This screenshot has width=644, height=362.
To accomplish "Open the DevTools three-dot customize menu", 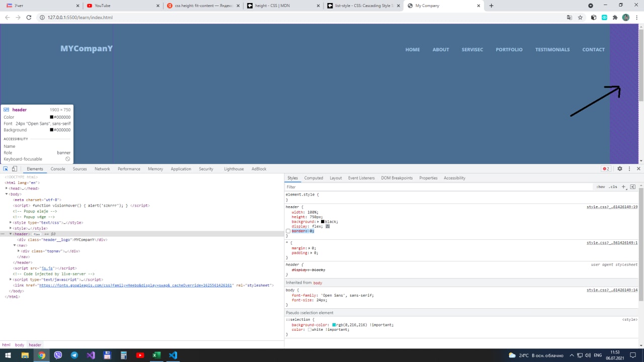I will click(x=629, y=169).
